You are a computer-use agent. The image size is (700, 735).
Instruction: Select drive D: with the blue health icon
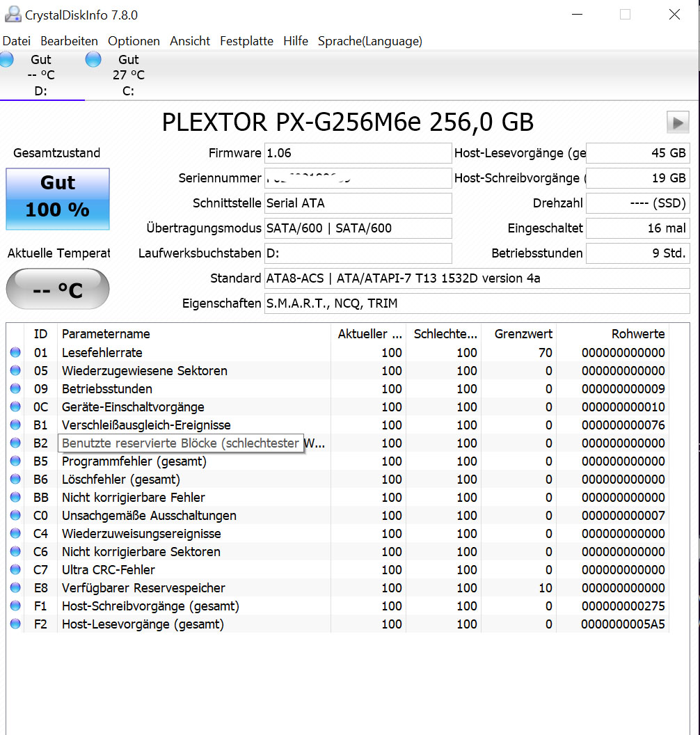[x=42, y=74]
